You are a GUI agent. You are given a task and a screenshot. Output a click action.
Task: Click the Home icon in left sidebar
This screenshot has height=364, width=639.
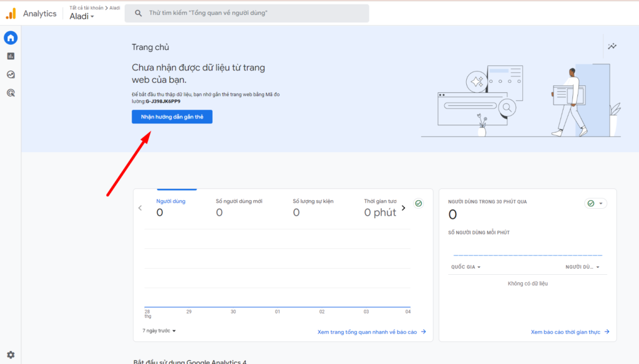(x=11, y=38)
